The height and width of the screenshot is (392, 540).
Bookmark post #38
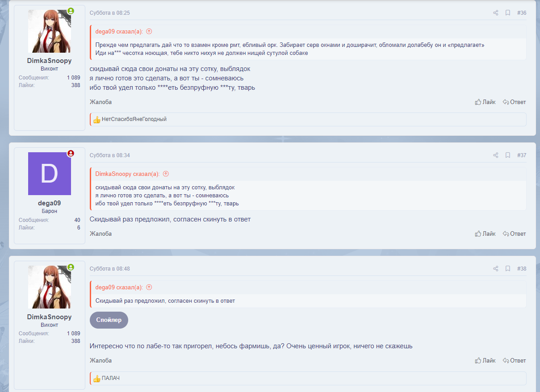(508, 269)
